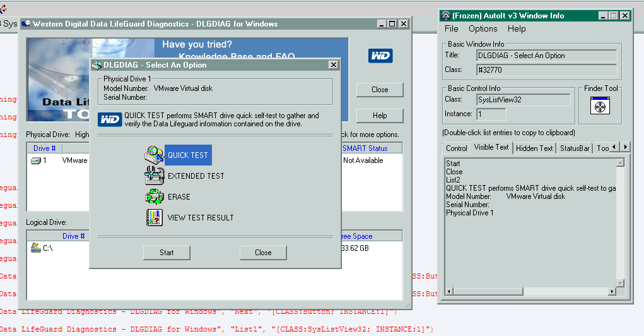The width and height of the screenshot is (644, 336).
Task: Click the AutoIt Finder Tool crosshair
Action: click(599, 106)
